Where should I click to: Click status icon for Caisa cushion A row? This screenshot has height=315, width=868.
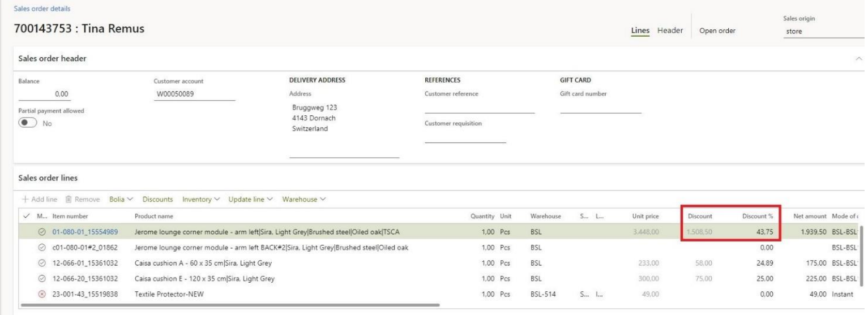pyautogui.click(x=41, y=262)
